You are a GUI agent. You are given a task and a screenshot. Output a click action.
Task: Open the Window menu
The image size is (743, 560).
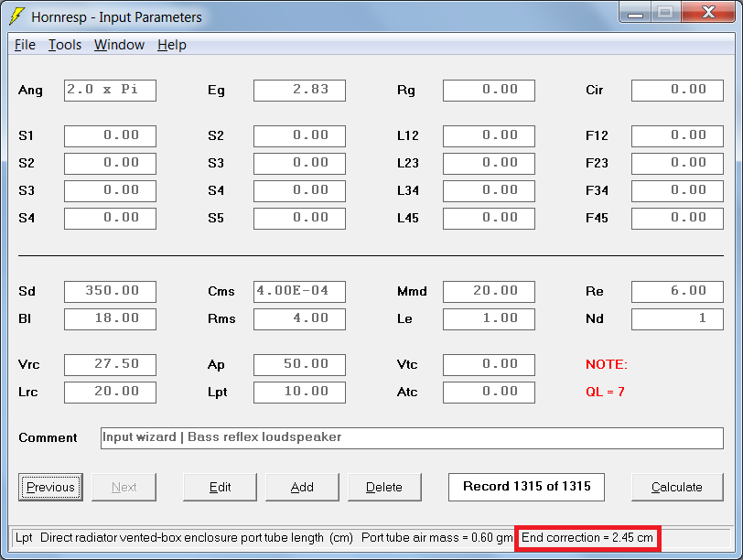coord(119,45)
